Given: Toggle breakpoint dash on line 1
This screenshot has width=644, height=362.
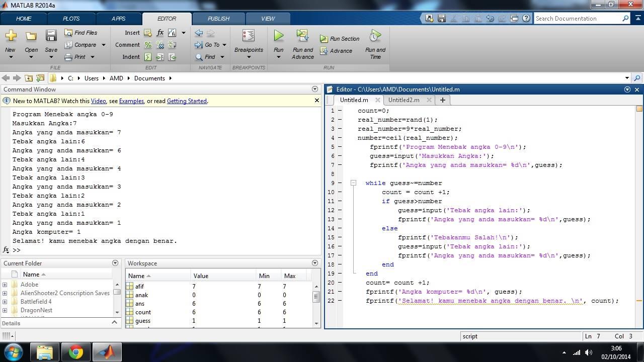Looking at the screenshot, I should (x=340, y=111).
